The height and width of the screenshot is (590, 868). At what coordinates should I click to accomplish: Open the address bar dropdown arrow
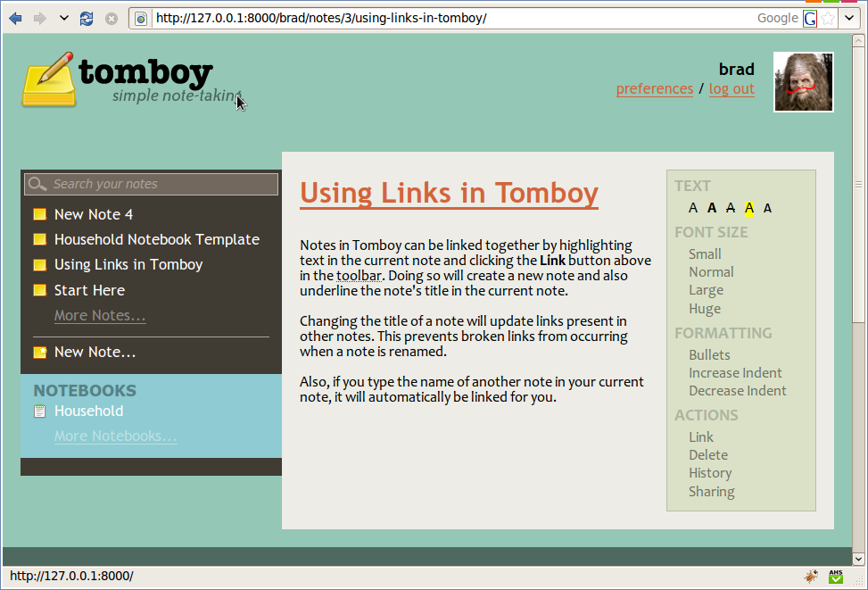click(x=849, y=18)
